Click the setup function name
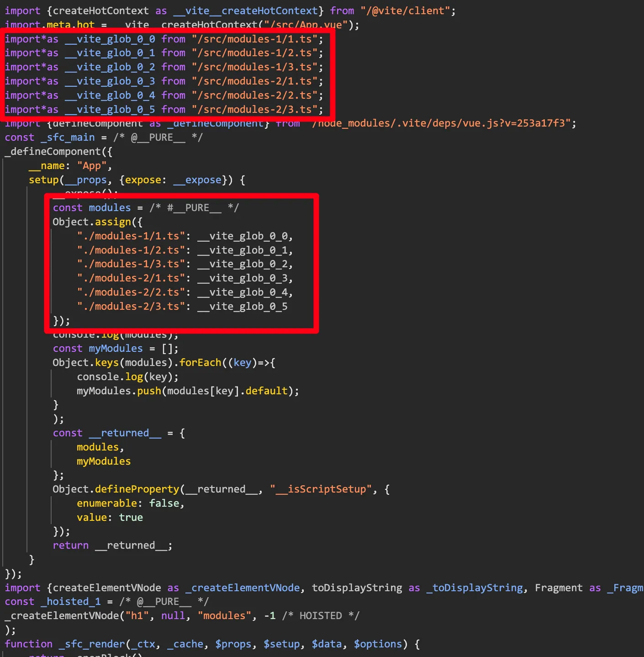 [44, 180]
